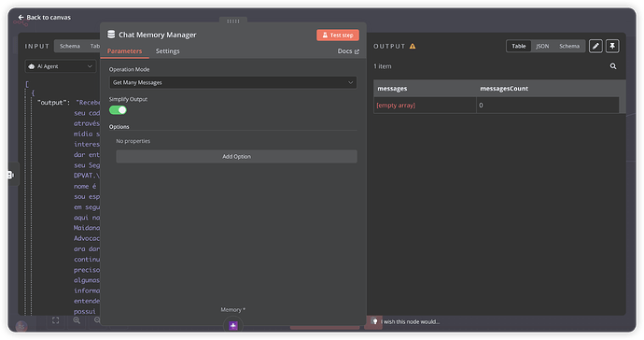Click the lightbulb feedback icon
This screenshot has width=644, height=340.
[374, 321]
